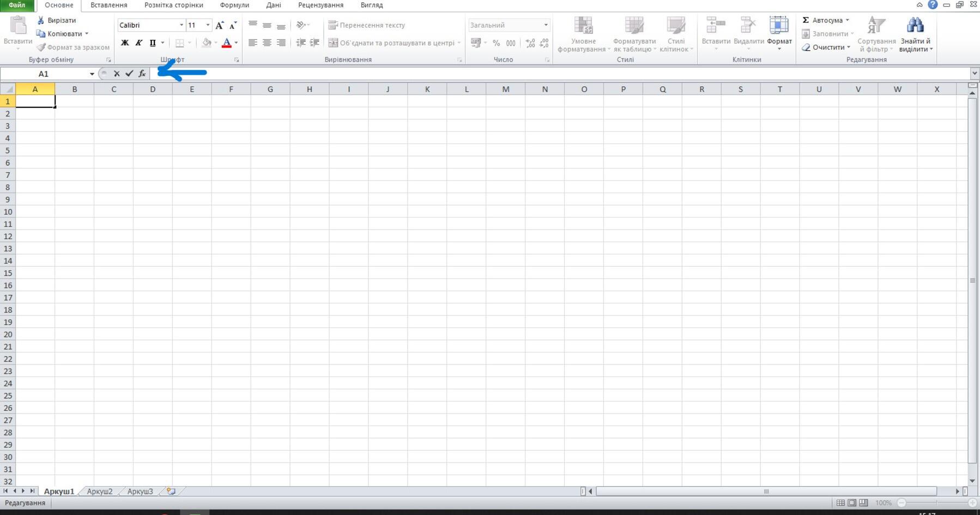The height and width of the screenshot is (515, 980).
Task: Click the Cut scissors icon
Action: (x=41, y=20)
